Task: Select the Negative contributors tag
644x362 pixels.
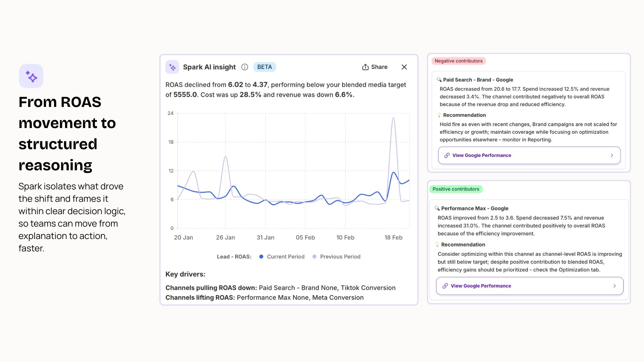Action: 458,61
